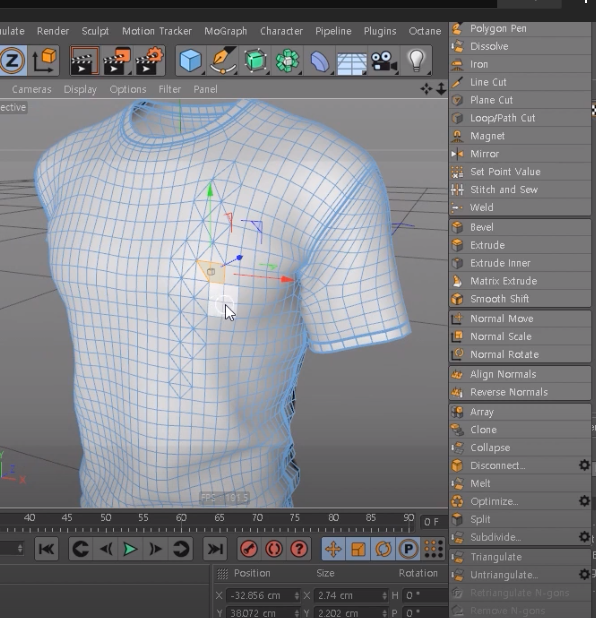Open the Pipeline menu

click(333, 31)
